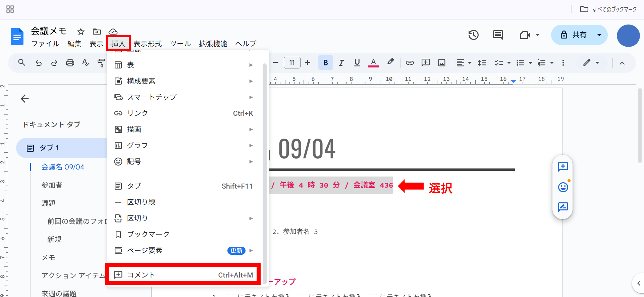Click the move to folder icon
The image size is (644, 297).
pyautogui.click(x=97, y=32)
